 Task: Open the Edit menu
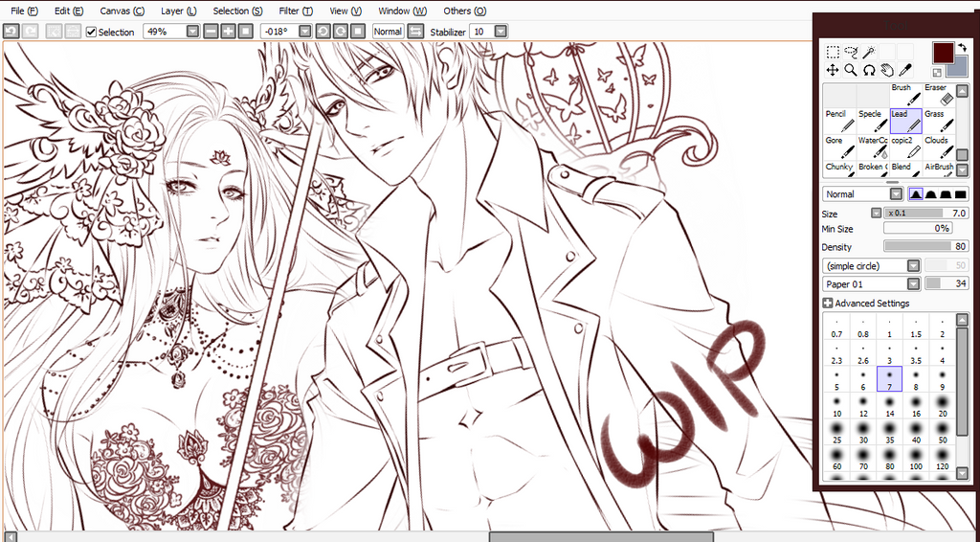(69, 11)
